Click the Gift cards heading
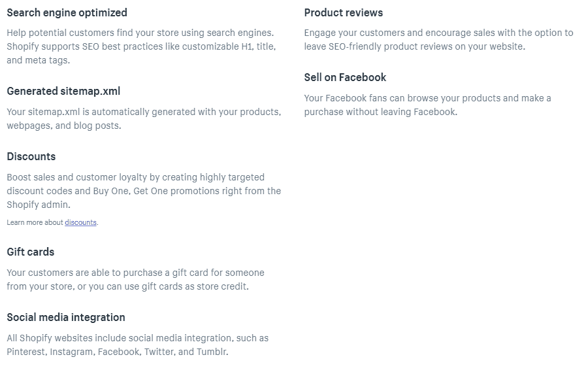588x372 pixels. click(x=31, y=252)
